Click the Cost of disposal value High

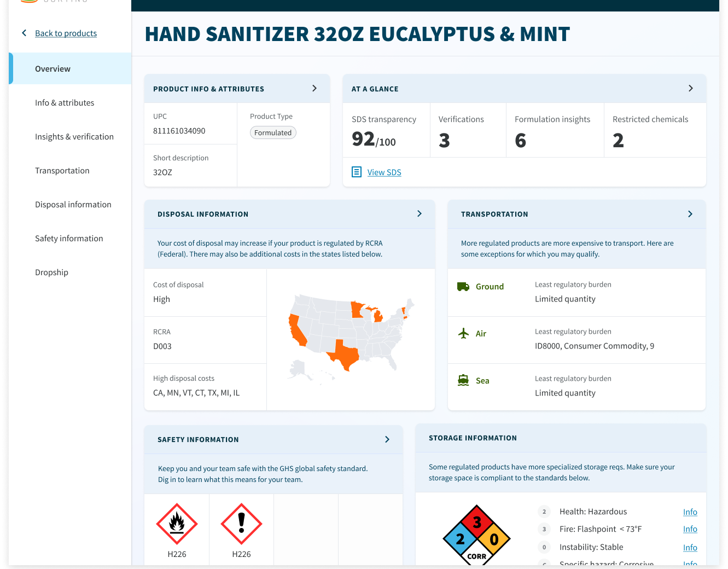coord(161,299)
